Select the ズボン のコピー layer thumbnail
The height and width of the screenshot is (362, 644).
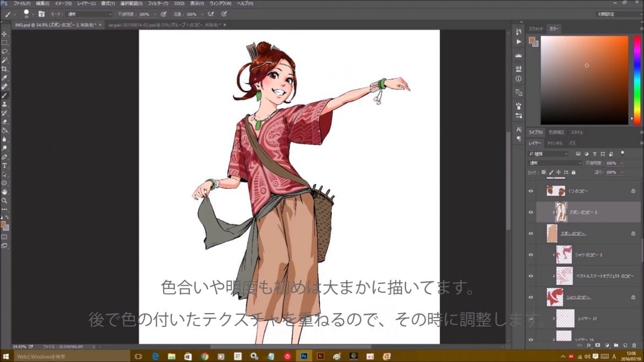(553, 233)
